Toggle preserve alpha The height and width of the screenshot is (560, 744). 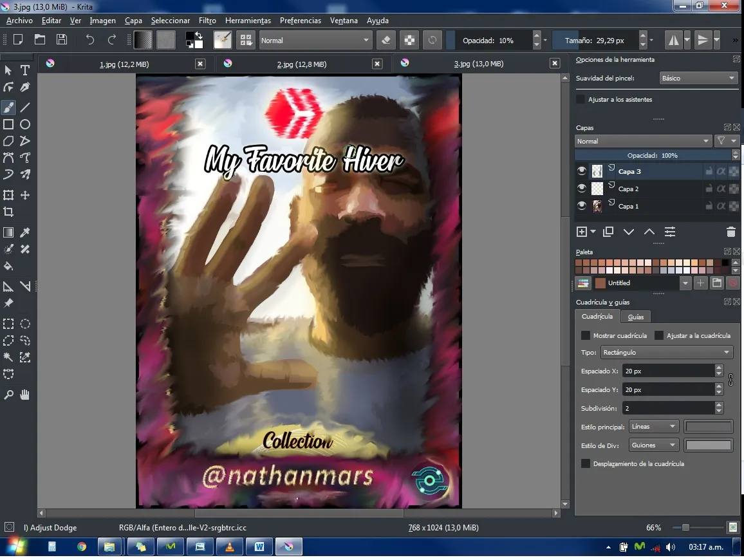click(409, 40)
